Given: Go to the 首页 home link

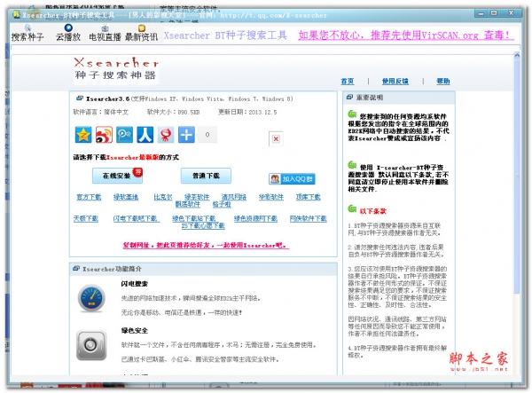Looking at the screenshot, I should 347,81.
